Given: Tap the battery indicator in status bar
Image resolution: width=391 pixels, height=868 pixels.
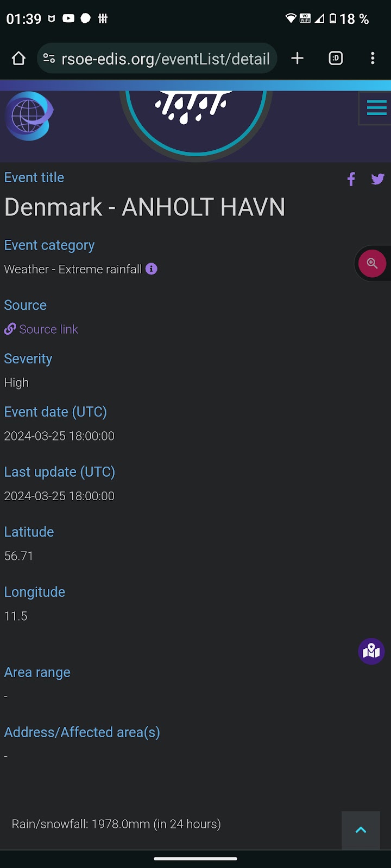Looking at the screenshot, I should [333, 19].
